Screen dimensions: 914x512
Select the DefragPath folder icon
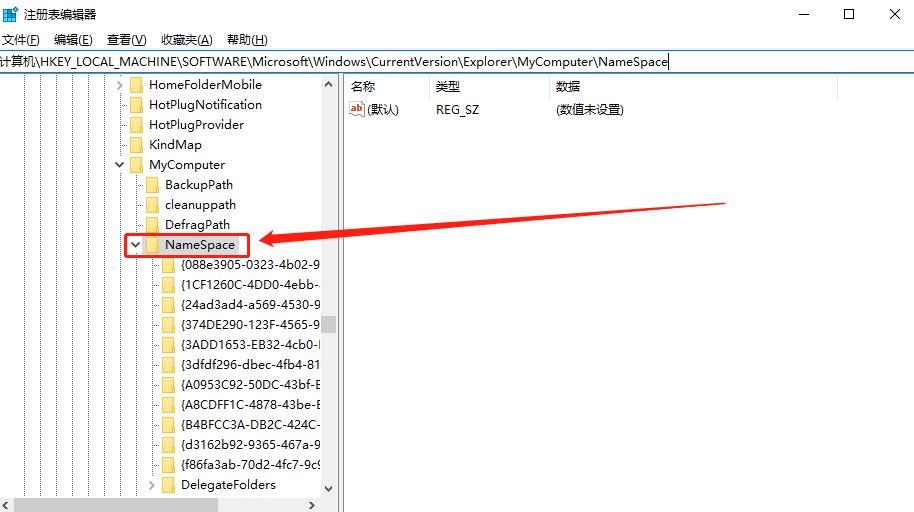click(x=152, y=225)
